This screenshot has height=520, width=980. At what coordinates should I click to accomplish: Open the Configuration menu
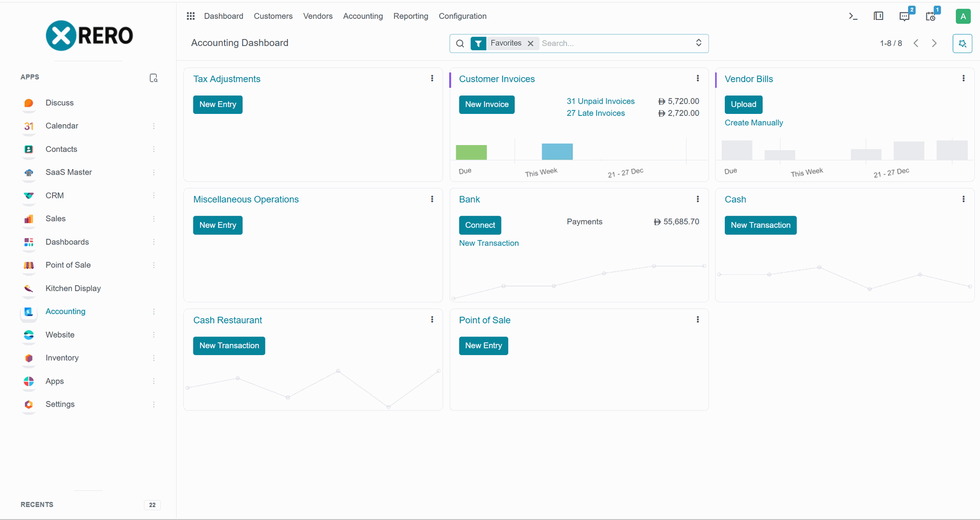pos(462,16)
